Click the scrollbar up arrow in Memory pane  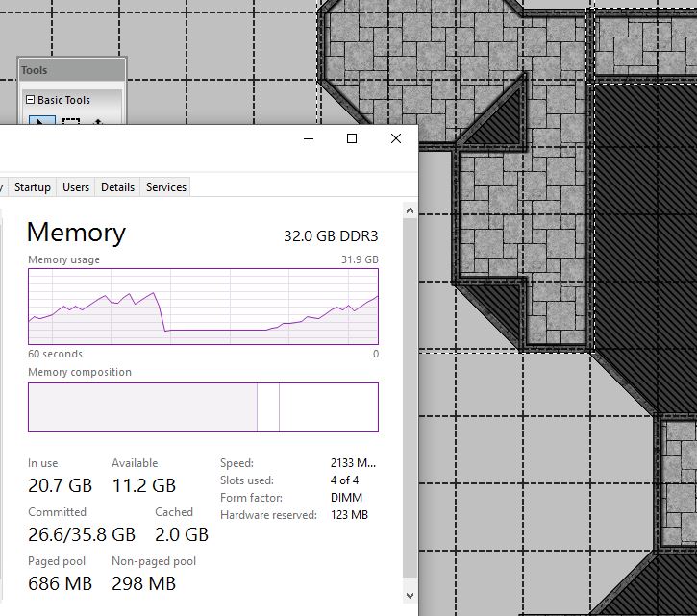[411, 210]
